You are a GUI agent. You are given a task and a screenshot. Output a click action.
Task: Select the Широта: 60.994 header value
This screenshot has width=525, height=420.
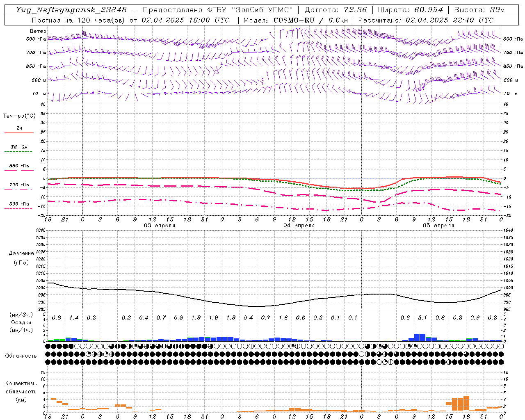410,10
